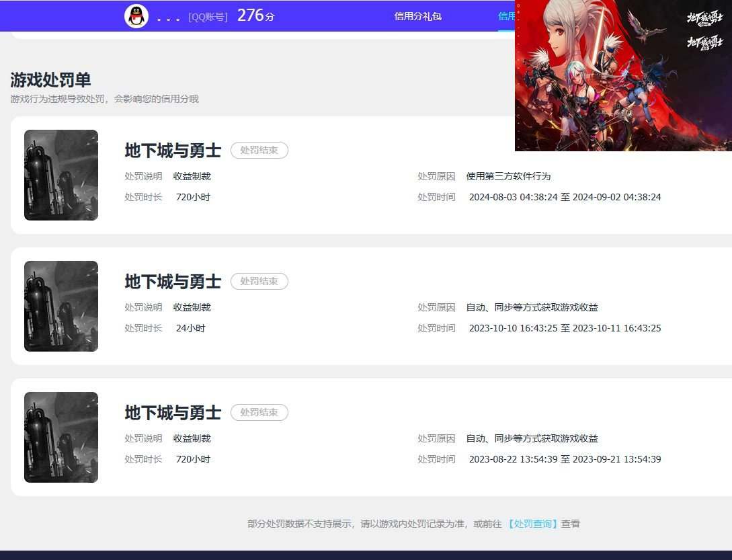The height and width of the screenshot is (560, 732).
Task: Click the lower DNF logo on the banner
Action: 704,42
